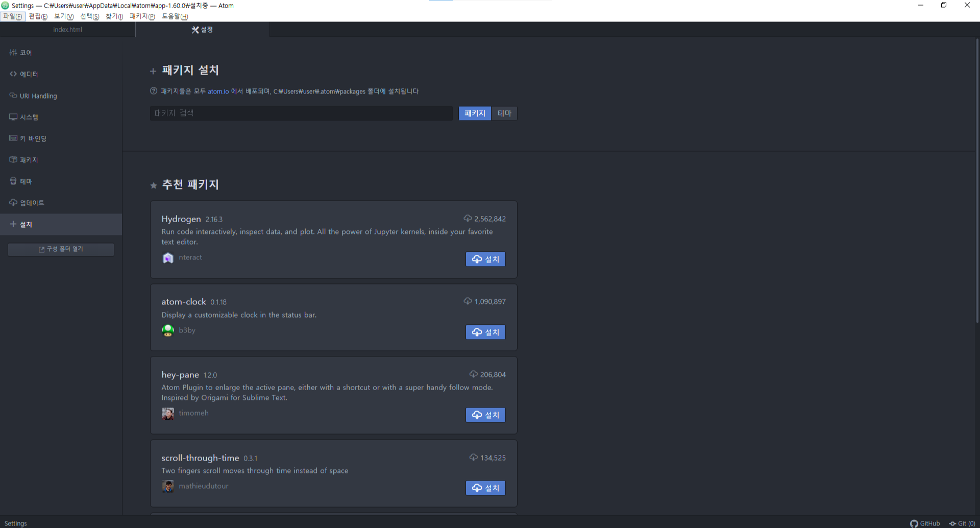Open the 키 바인딩 section
Screen dimensions: 980x528
point(61,138)
